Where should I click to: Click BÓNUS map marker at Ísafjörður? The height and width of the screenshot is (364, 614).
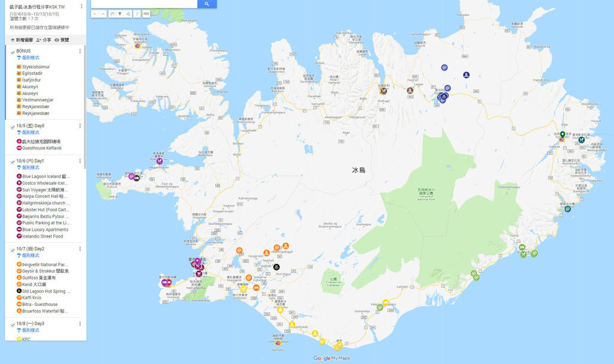(137, 46)
